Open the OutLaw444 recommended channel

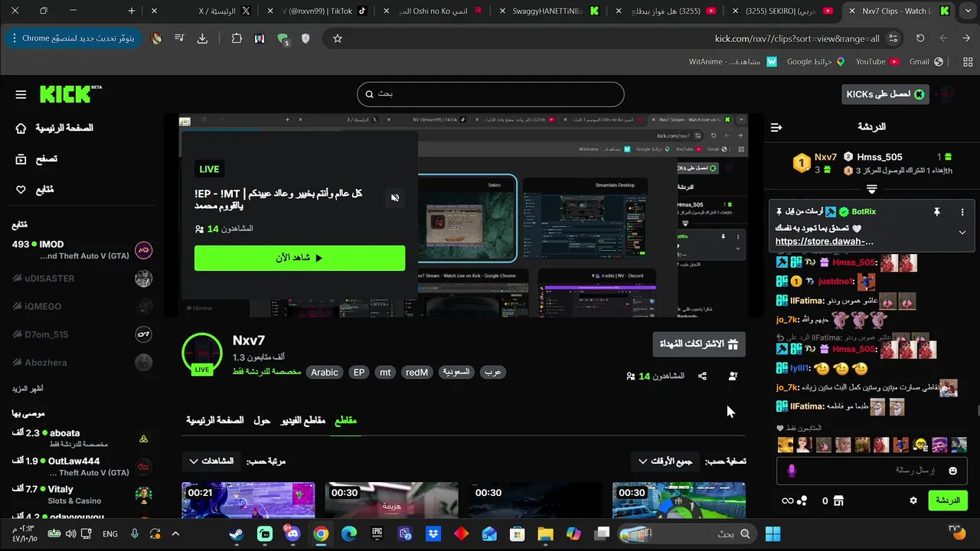point(82,467)
